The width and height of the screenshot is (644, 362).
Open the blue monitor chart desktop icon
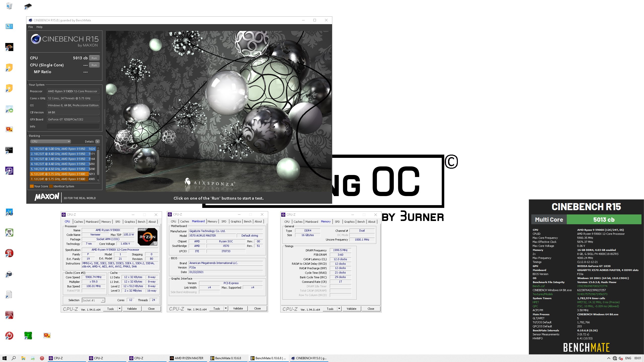pyautogui.click(x=9, y=26)
